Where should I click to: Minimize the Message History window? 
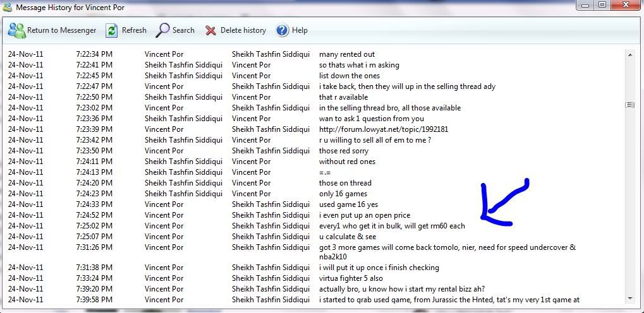[x=585, y=5]
